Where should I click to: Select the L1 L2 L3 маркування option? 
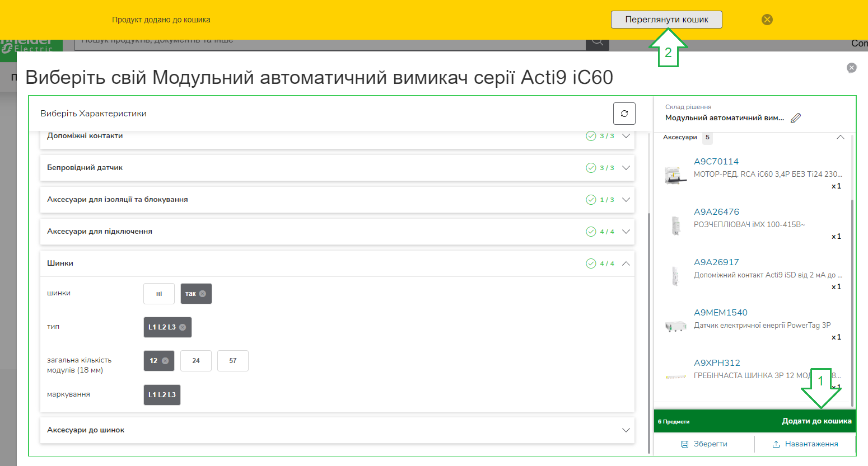point(162,394)
